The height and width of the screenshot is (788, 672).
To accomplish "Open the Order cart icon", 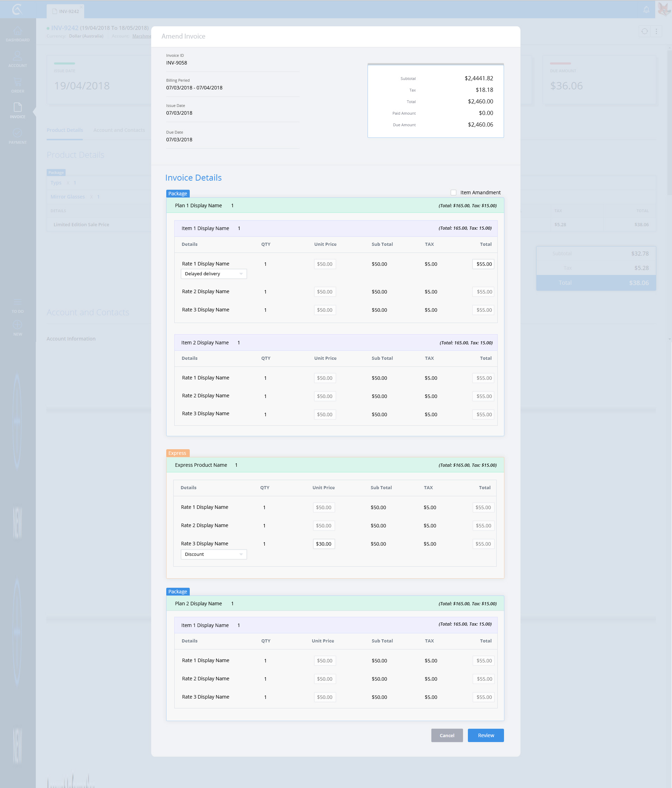I will click(x=18, y=85).
